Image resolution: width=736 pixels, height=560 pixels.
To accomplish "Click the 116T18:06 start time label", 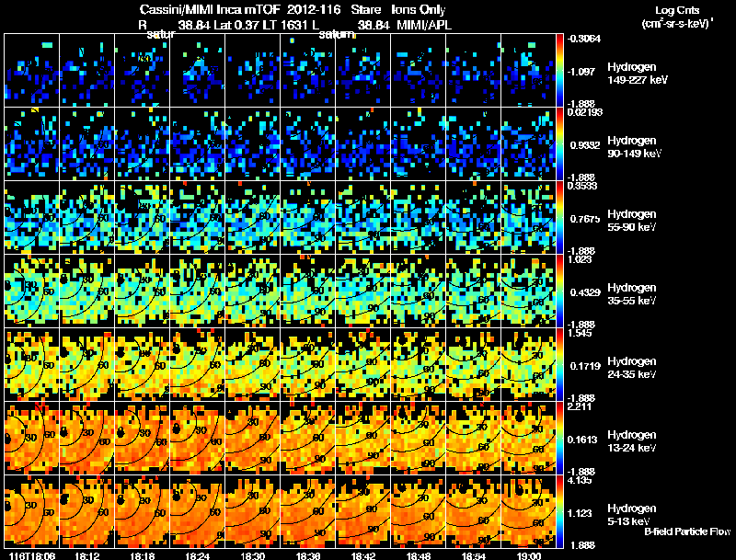I will (x=29, y=555).
